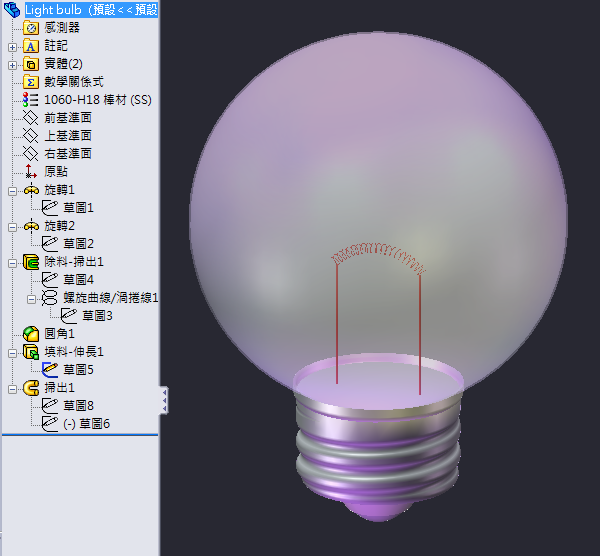Collapse the 旋轉1 feature node
This screenshot has height=556, width=600.
tap(12, 191)
